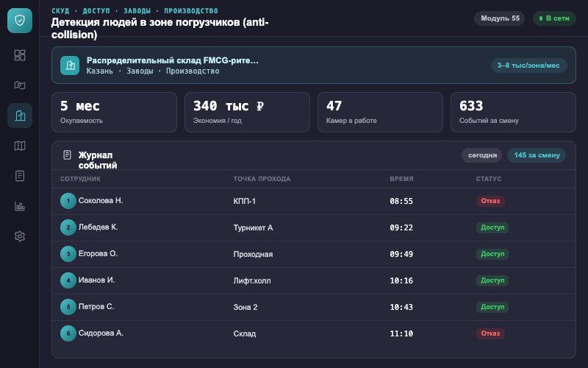Click the 10:43 time cell

pos(401,307)
